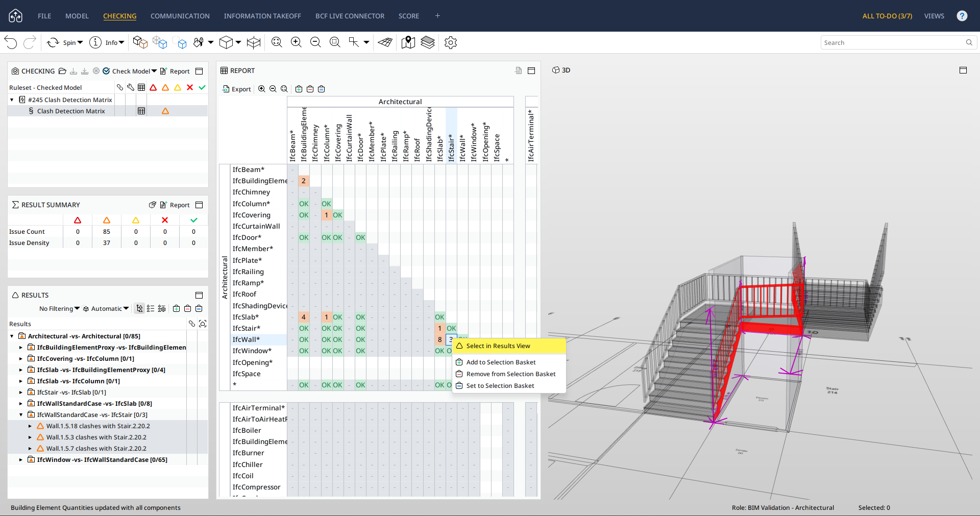Select the Zoom to Fit tool
Screen dimensions: 980x516
coord(277,42)
